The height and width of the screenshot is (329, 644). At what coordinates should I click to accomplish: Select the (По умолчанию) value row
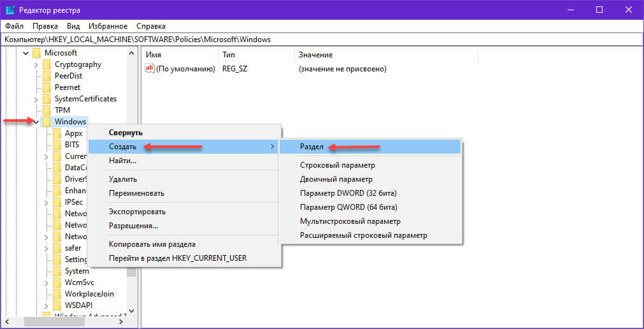[x=180, y=69]
